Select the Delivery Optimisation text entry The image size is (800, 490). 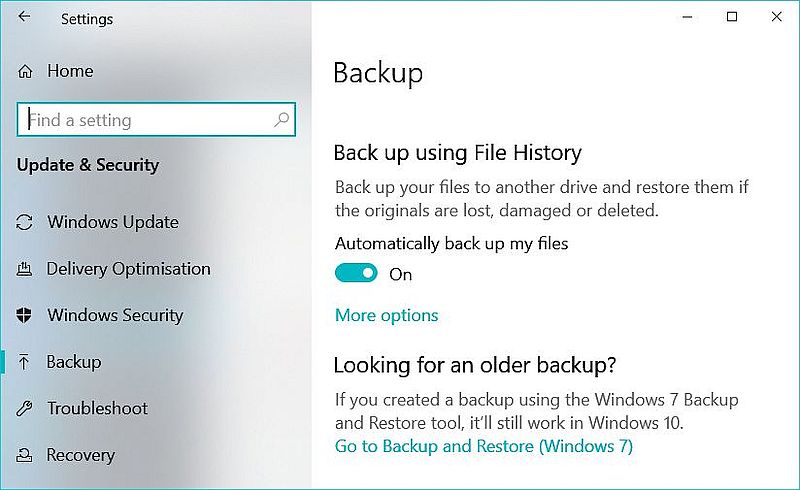pos(128,269)
